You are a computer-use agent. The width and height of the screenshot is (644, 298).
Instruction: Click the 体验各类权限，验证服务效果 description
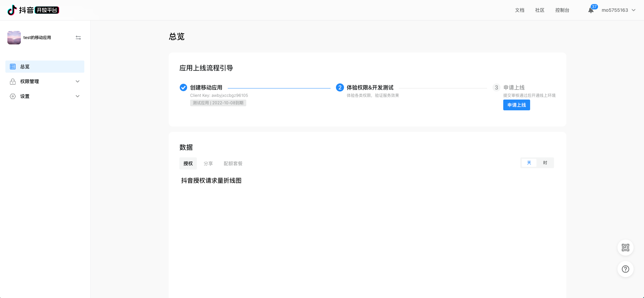pyautogui.click(x=373, y=96)
